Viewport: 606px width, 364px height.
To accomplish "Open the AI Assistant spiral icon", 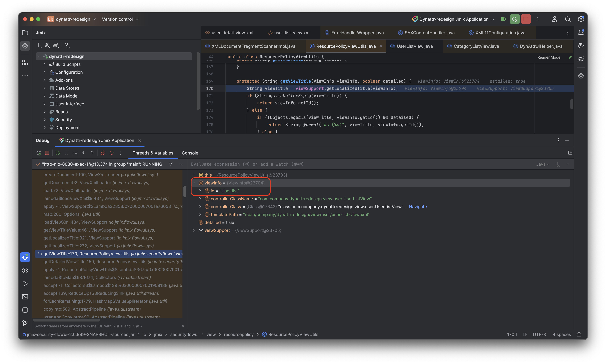I will pos(581,46).
